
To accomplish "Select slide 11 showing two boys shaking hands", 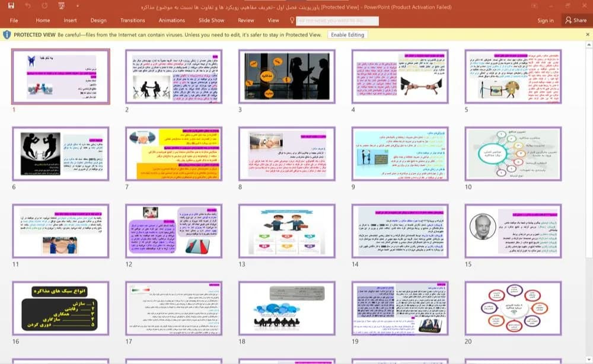I will pos(60,231).
